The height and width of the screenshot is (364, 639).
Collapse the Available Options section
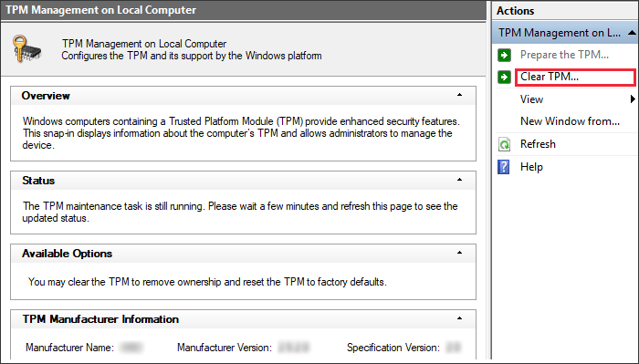click(x=460, y=253)
